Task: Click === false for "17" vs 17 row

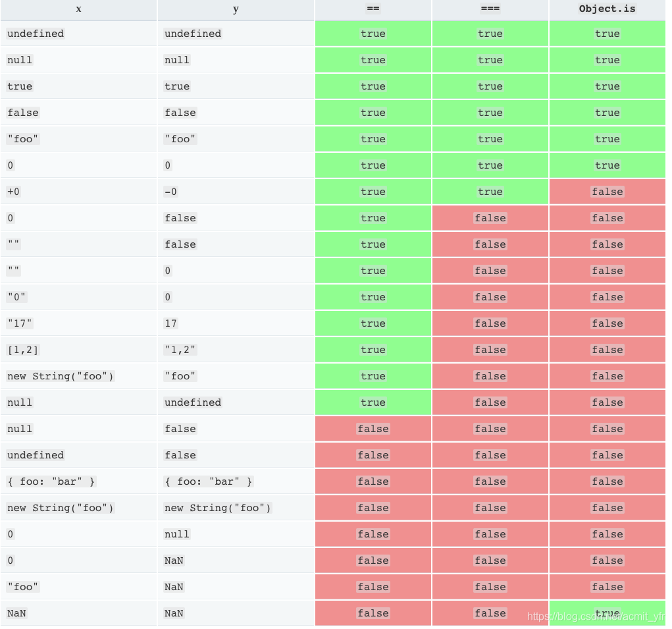Action: [490, 323]
